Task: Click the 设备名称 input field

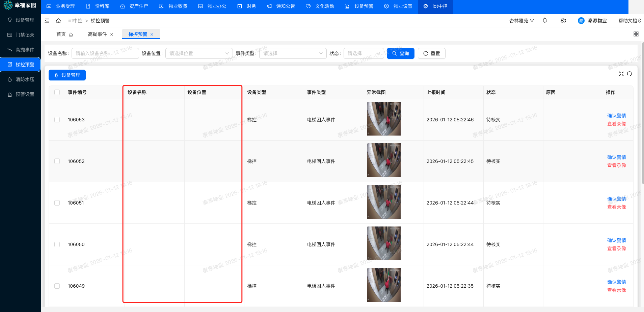Action: click(105, 53)
